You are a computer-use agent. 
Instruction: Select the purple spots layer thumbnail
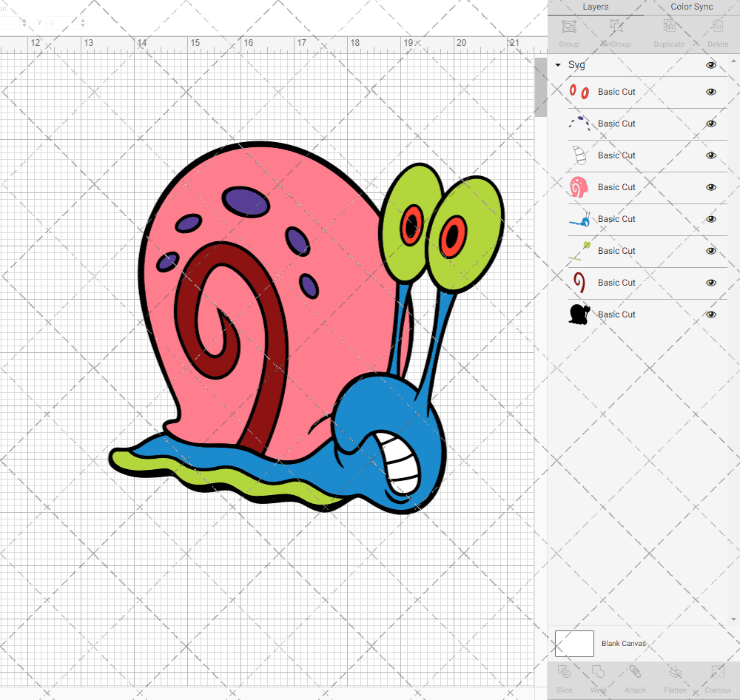pos(579,124)
